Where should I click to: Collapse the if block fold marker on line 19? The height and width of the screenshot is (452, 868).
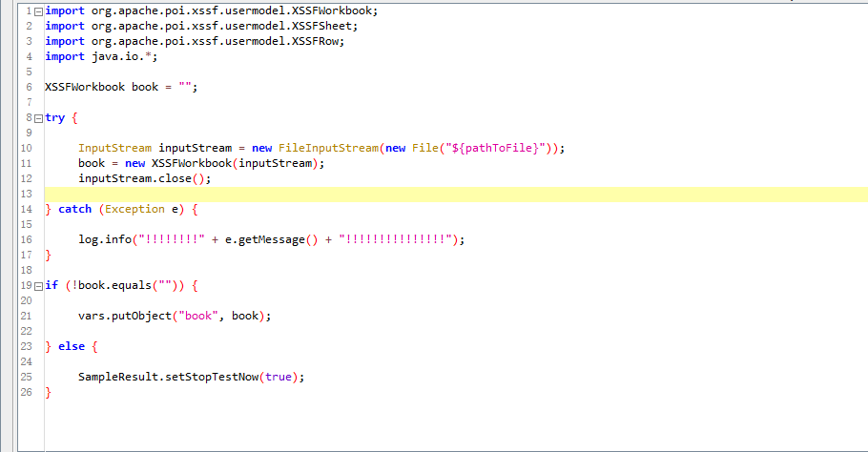tap(39, 286)
